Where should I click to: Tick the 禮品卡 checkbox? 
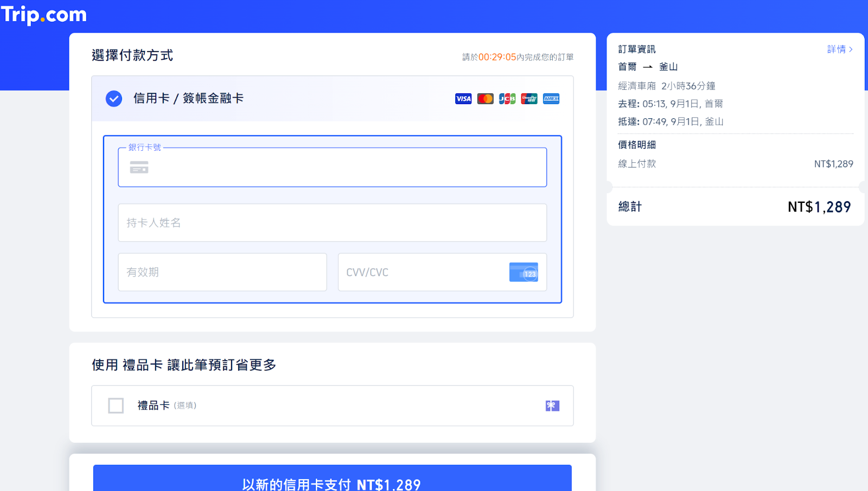116,405
